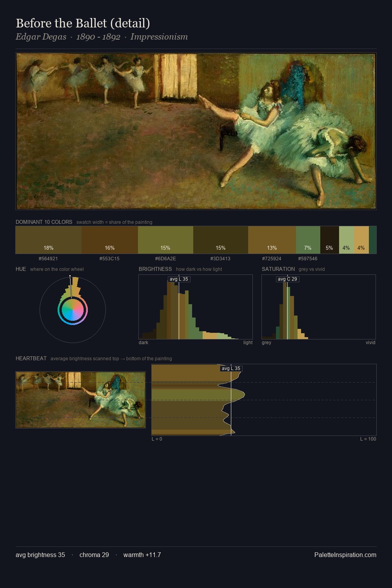392x588 pixels.
Task: Click the L = 0 axis label
Action: coord(157,439)
